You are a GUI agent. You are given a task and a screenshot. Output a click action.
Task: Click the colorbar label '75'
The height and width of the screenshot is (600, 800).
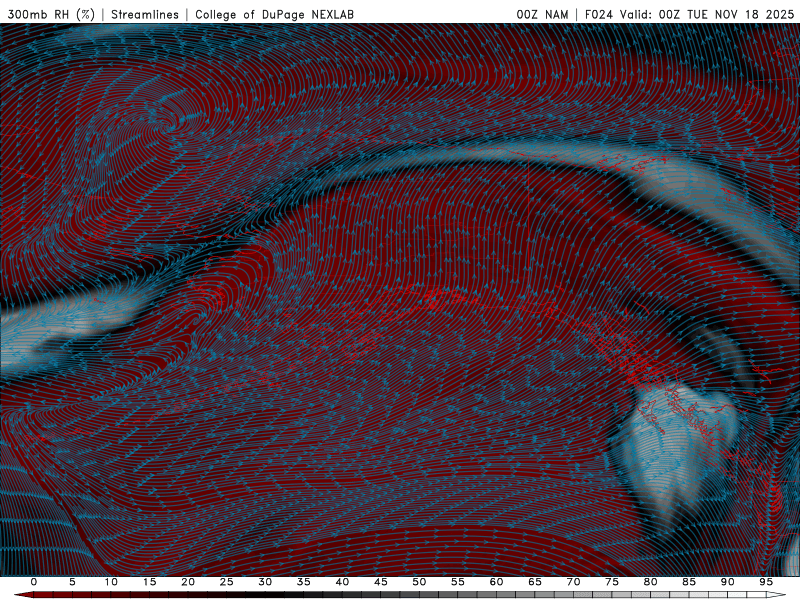612,582
